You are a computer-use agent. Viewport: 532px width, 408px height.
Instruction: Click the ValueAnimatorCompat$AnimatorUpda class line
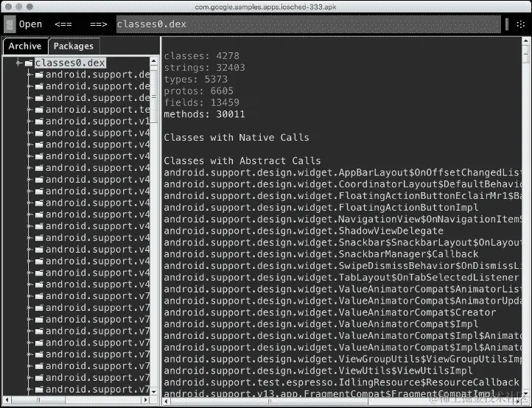click(343, 300)
